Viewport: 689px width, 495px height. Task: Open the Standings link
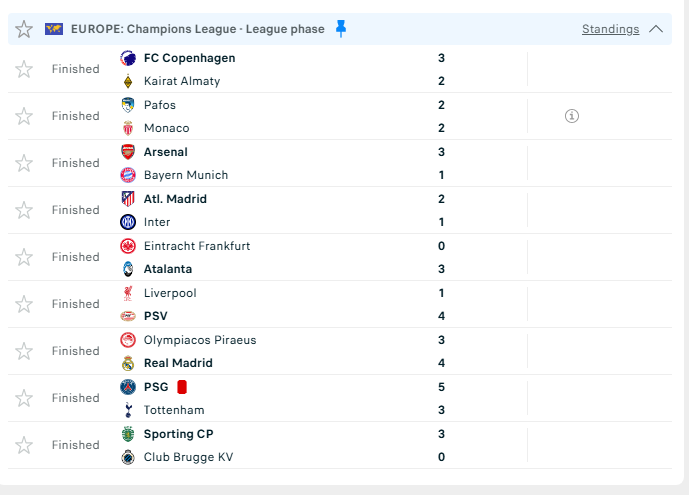click(610, 29)
